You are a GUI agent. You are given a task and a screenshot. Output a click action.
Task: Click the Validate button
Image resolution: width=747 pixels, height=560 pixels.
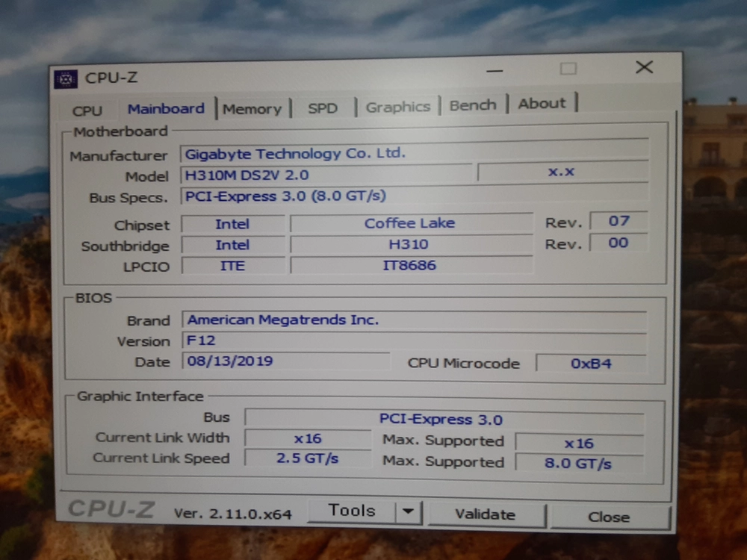click(x=485, y=514)
